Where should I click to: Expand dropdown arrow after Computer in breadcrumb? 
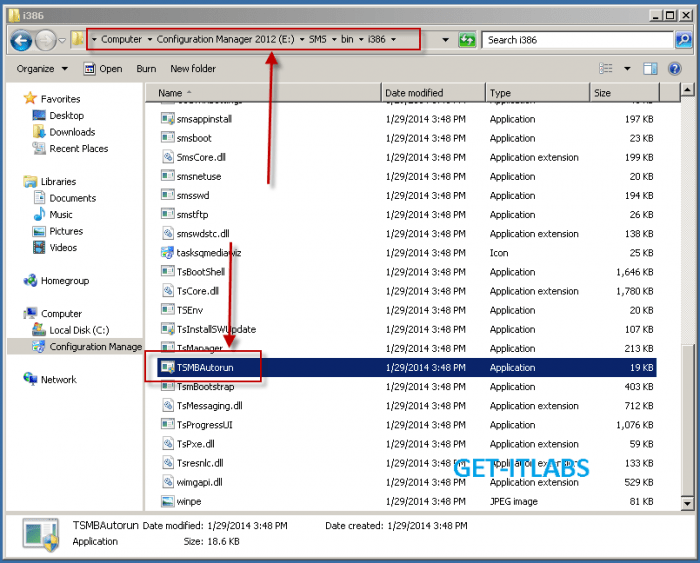pos(150,39)
